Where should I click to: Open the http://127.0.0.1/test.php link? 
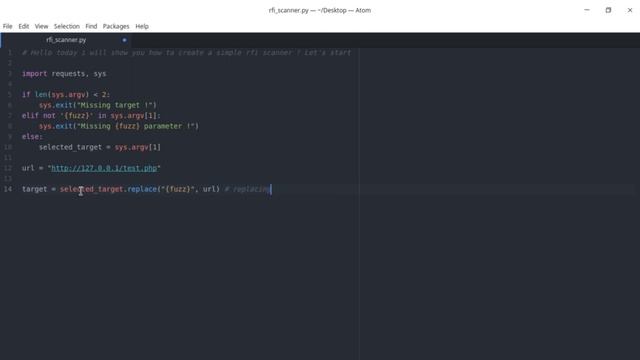tap(104, 168)
